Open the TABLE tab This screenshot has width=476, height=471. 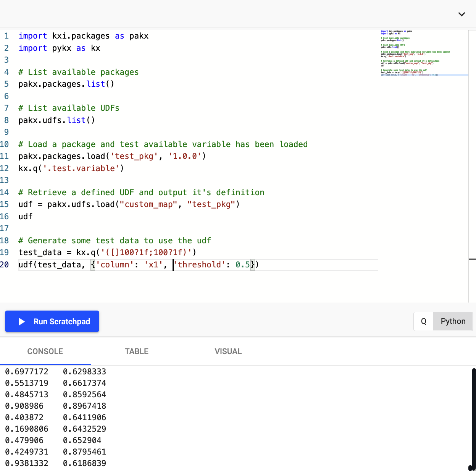coord(137,351)
